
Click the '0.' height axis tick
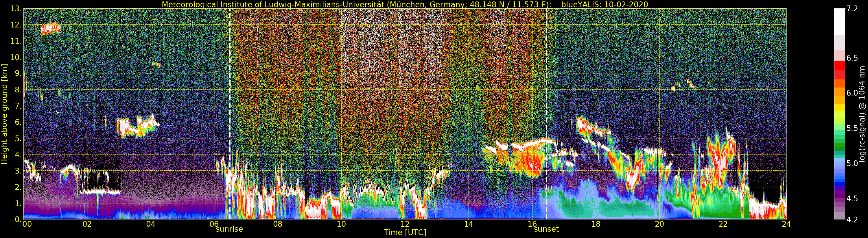18,219
